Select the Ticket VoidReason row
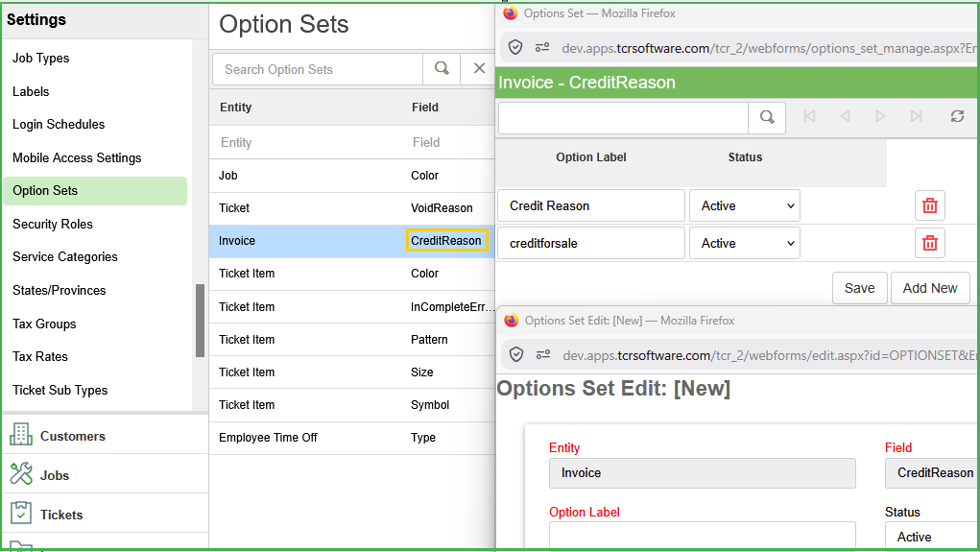 [x=352, y=208]
